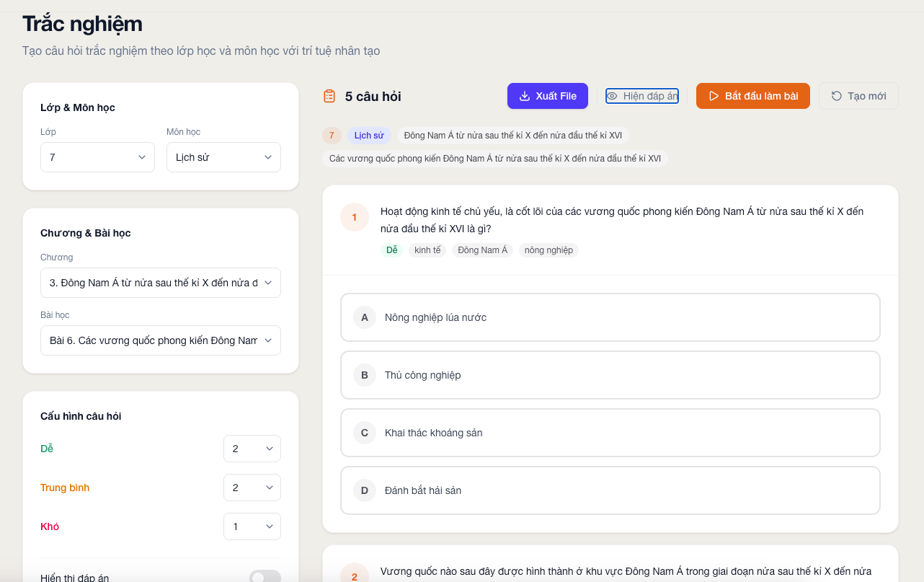Open the Môn học dropdown showing Lịch sử

coord(223,157)
